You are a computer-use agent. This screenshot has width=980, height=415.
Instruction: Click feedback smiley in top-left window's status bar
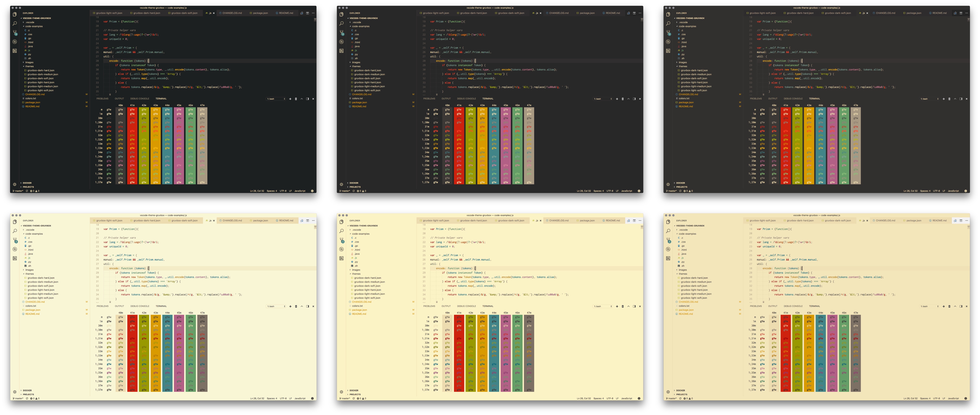[x=312, y=191]
